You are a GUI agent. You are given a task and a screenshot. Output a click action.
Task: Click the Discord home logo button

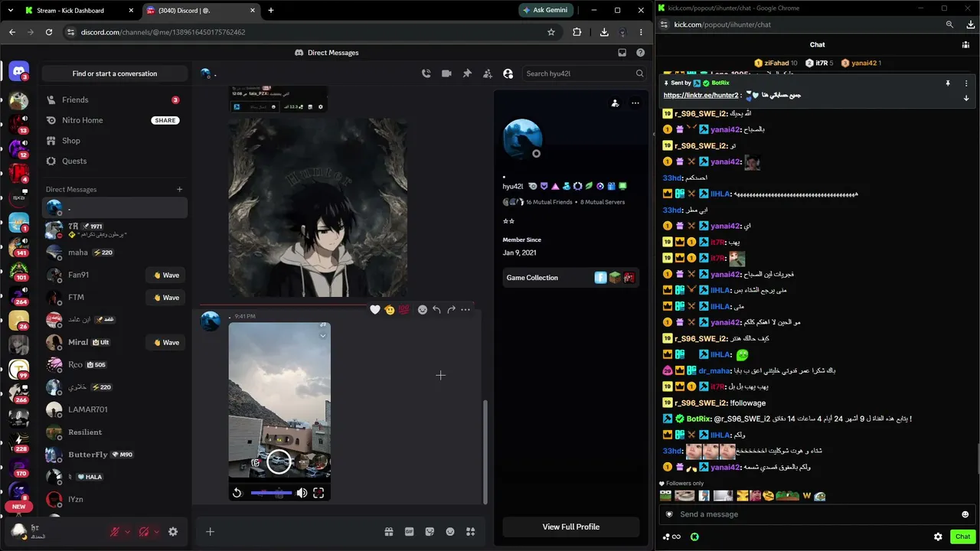[x=18, y=73]
